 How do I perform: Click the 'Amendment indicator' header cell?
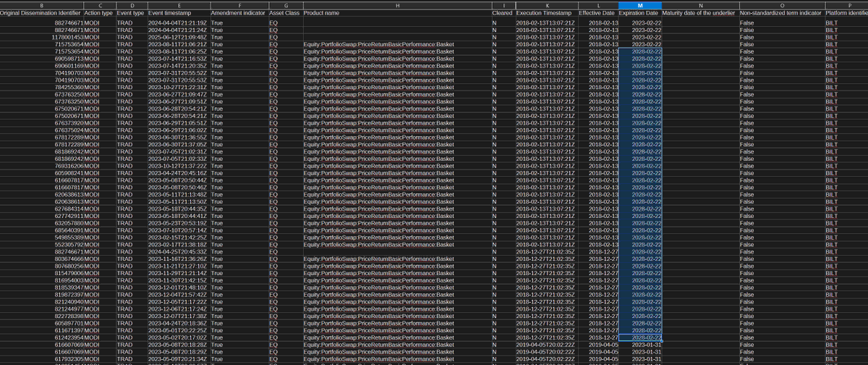[238, 13]
